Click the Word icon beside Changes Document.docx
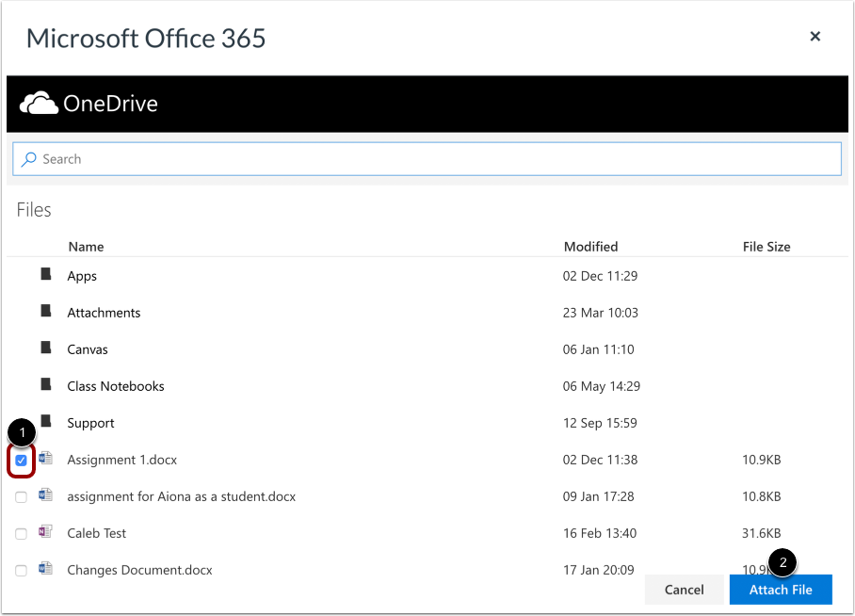This screenshot has height=616, width=855. [x=45, y=570]
